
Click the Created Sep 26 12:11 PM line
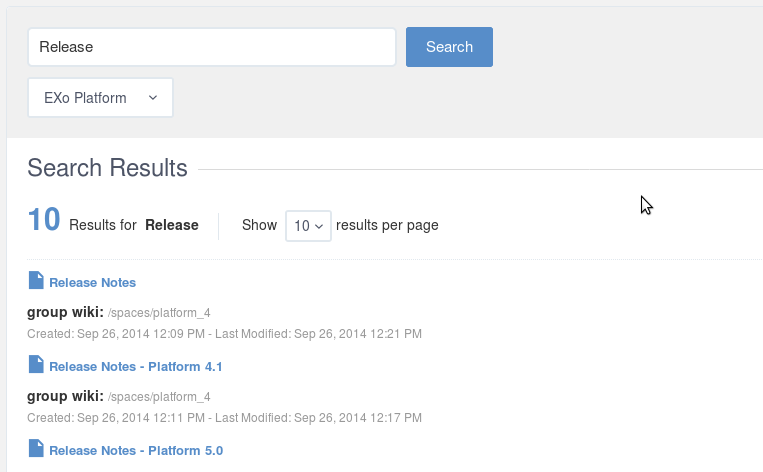(224, 418)
